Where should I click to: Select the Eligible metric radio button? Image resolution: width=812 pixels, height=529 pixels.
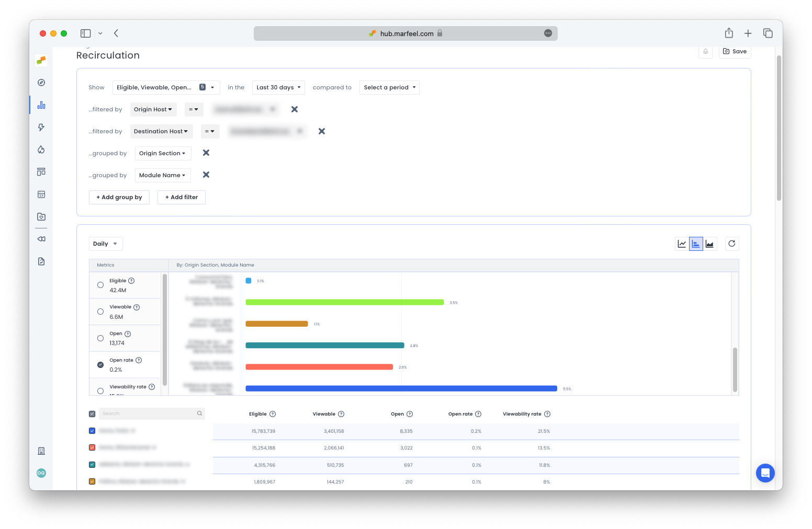point(100,285)
